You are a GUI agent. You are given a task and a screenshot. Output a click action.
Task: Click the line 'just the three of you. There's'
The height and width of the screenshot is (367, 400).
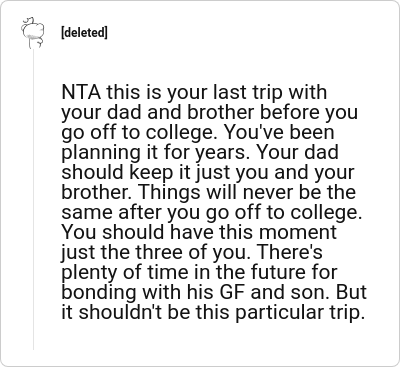coord(192,252)
